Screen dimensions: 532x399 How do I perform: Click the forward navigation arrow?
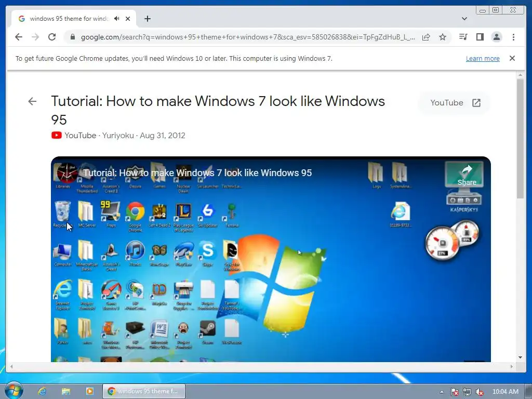[x=35, y=37]
